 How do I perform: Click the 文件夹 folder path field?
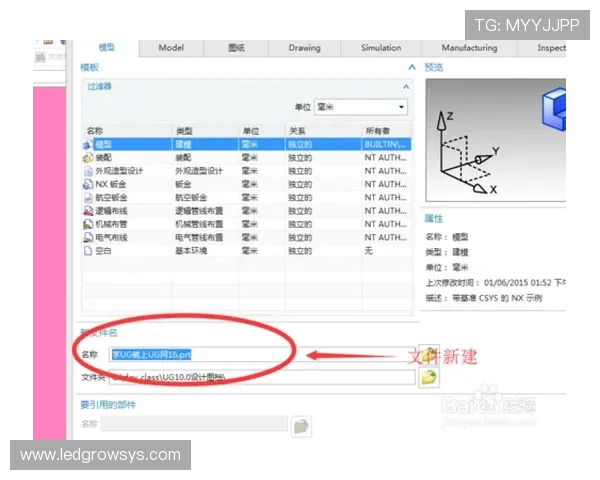[262, 377]
